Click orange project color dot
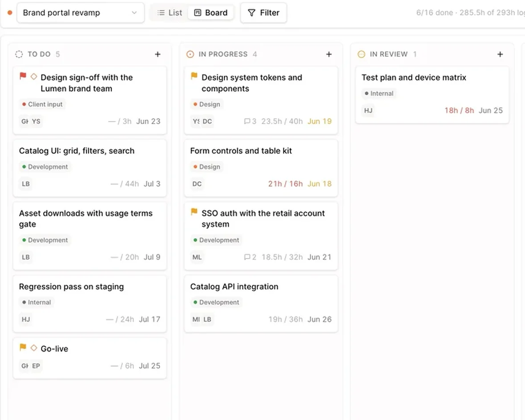Screen dimensions: 525x420 [10, 13]
